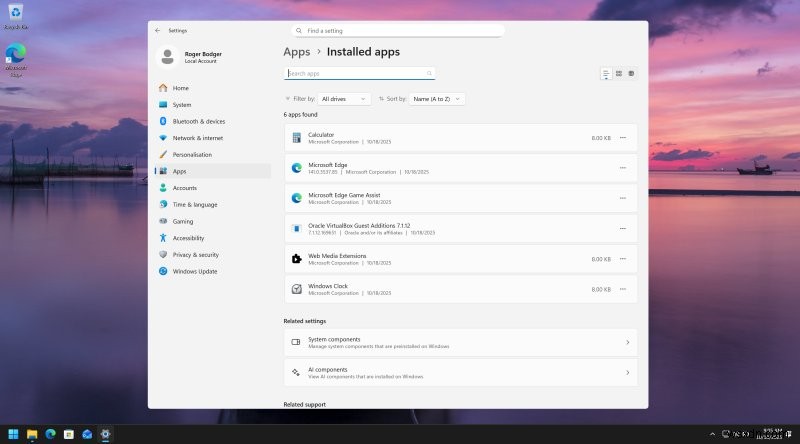Open Microsoft Store from taskbar

click(69, 434)
